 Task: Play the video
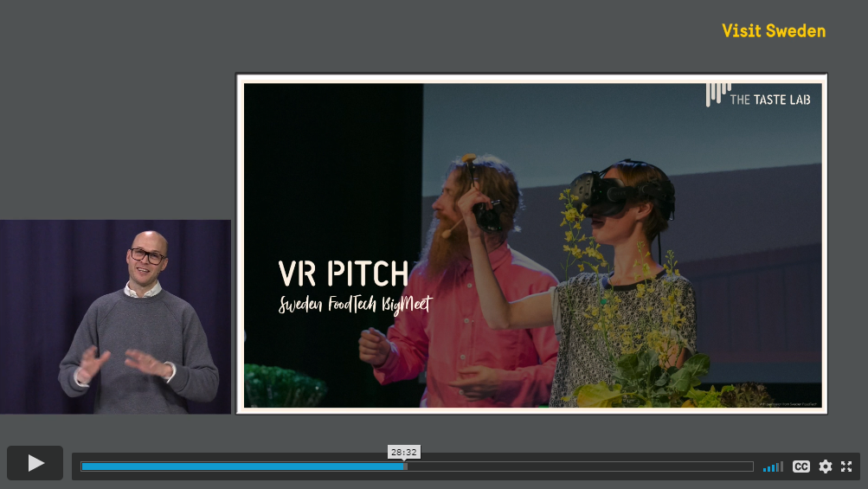click(35, 463)
